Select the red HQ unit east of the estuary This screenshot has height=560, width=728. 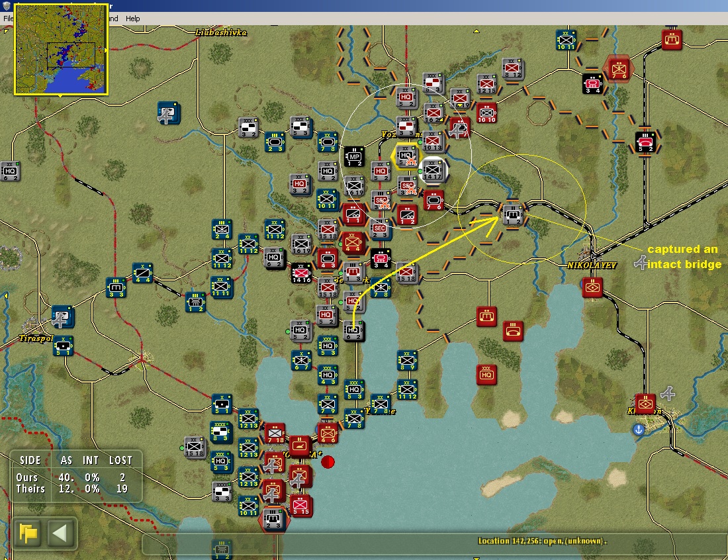[x=486, y=375]
